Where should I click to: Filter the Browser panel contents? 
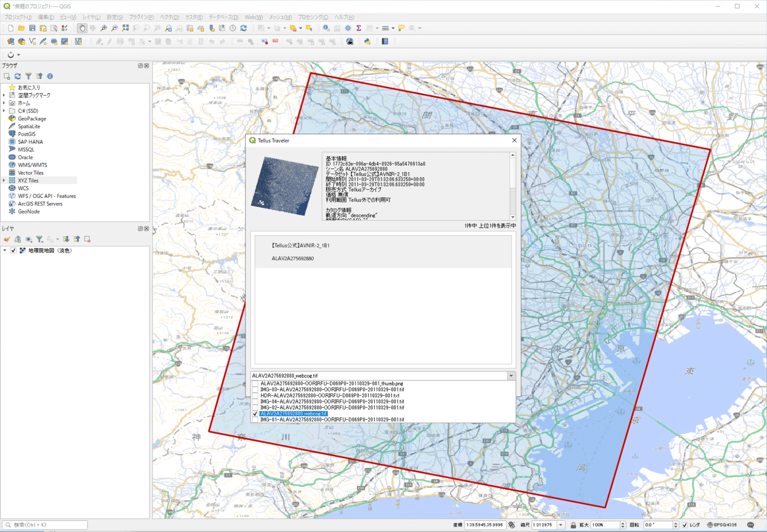[28, 76]
